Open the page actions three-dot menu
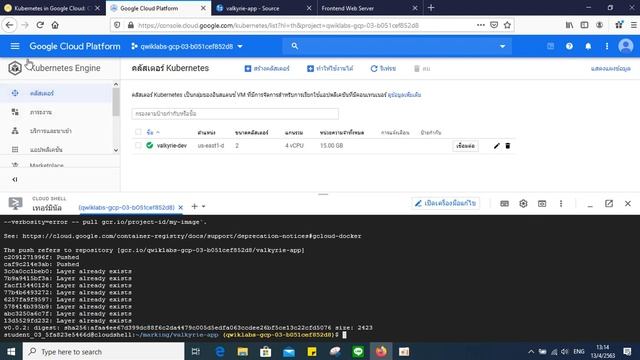 click(481, 25)
